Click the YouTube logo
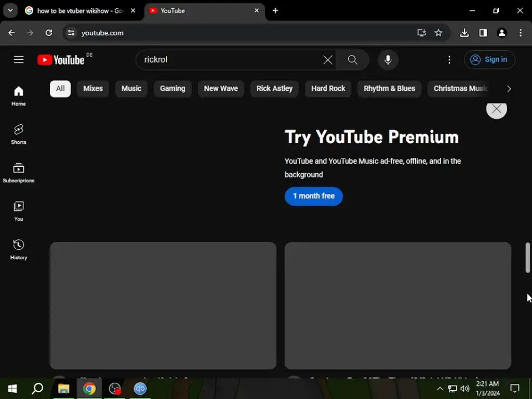Viewport: 532px width, 399px height. pyautogui.click(x=61, y=60)
